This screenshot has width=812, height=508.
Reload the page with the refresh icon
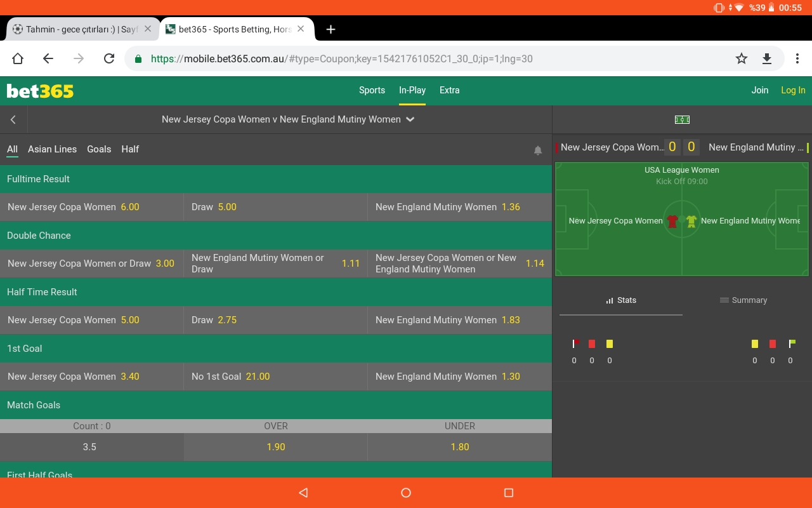(109, 58)
